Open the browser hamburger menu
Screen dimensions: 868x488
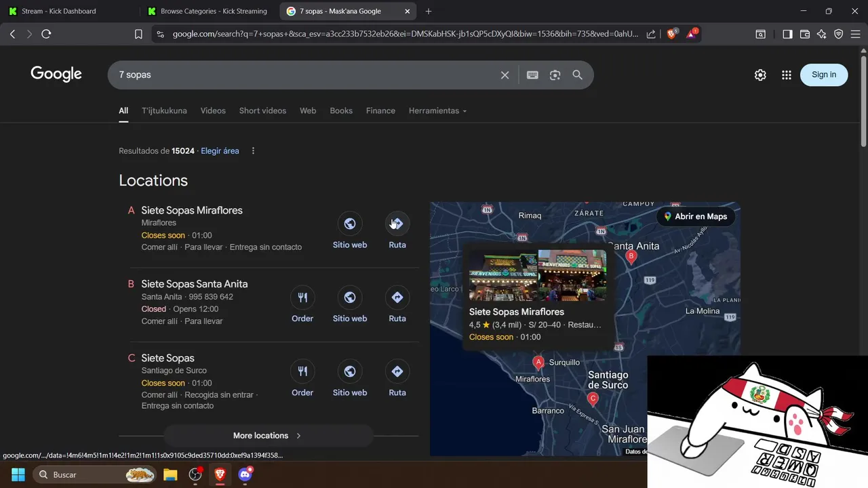point(856,34)
